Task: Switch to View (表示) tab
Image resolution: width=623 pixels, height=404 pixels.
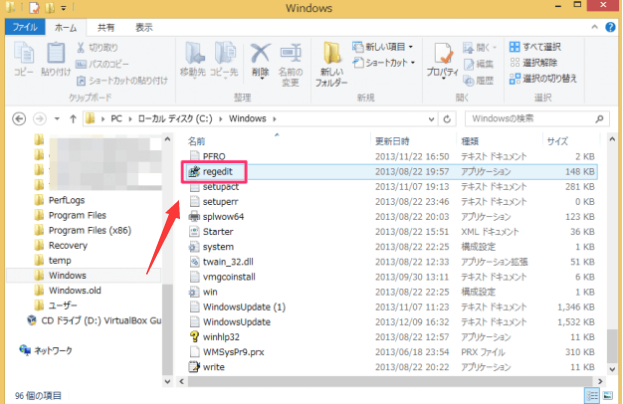Action: pyautogui.click(x=144, y=27)
